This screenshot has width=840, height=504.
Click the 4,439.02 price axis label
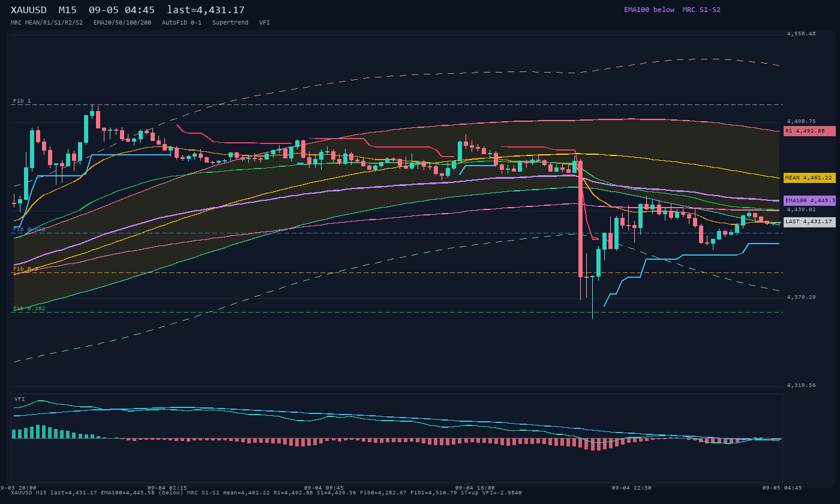coord(801,209)
